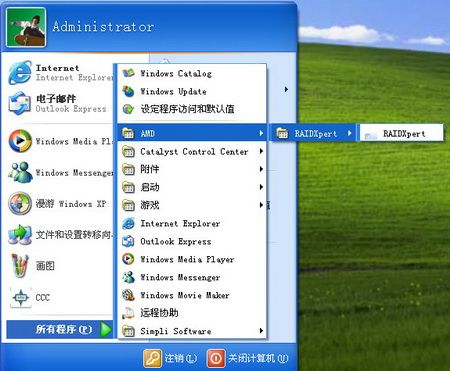The image size is (450, 371).
Task: Click the CCC label in left column
Action: click(x=43, y=297)
